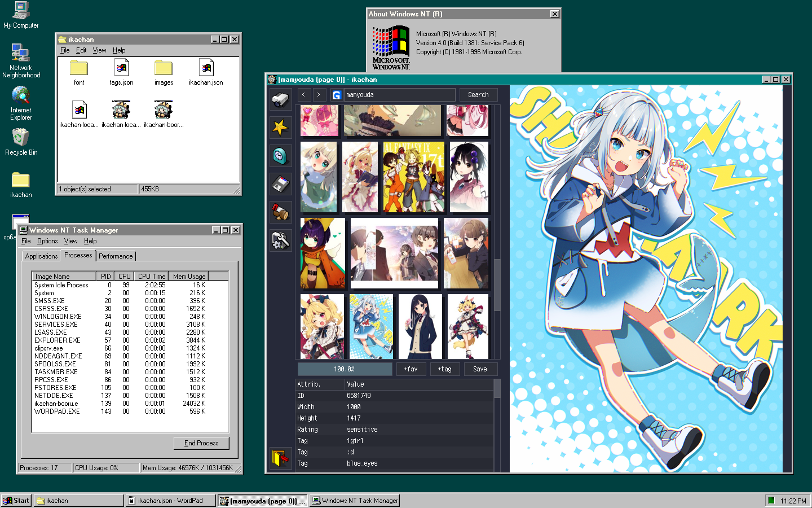The image size is (812, 508).
Task: Click the blue_eyes tag value
Action: click(362, 463)
